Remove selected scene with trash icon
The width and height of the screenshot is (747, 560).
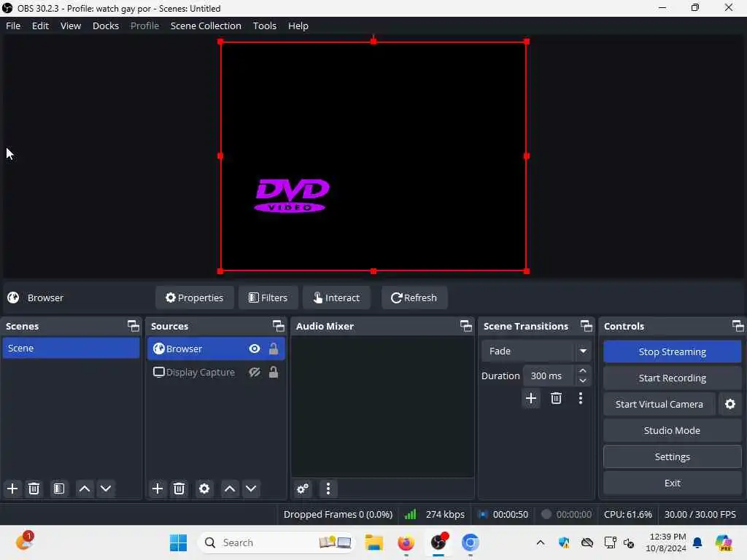[x=34, y=489]
